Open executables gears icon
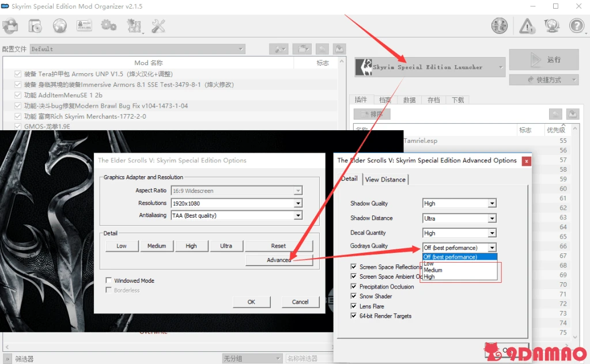Image resolution: width=590 pixels, height=364 pixels. (109, 25)
